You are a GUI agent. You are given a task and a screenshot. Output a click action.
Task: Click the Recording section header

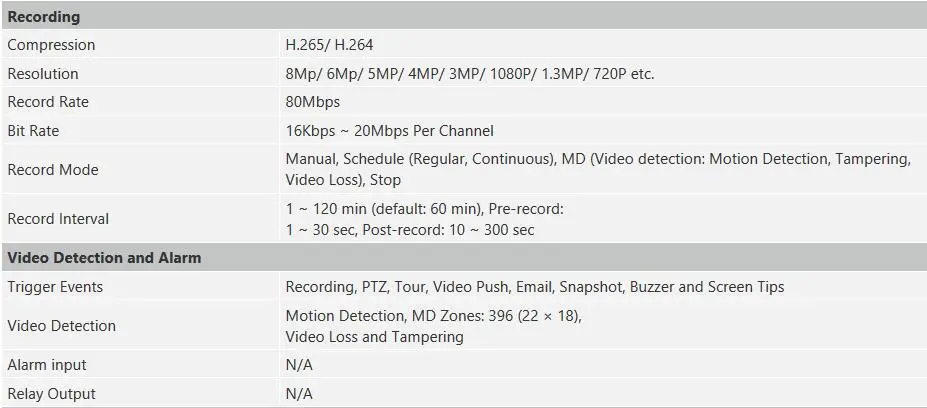pyautogui.click(x=44, y=17)
